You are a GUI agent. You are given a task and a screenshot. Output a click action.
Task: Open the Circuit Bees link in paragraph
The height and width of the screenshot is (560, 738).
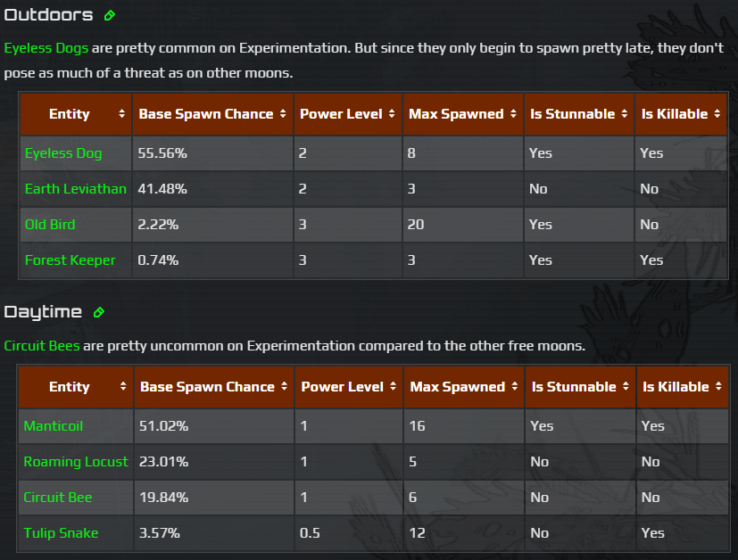point(43,345)
